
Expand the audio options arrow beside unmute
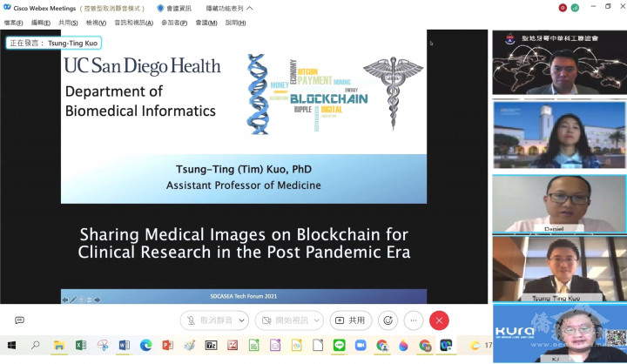[241, 320]
